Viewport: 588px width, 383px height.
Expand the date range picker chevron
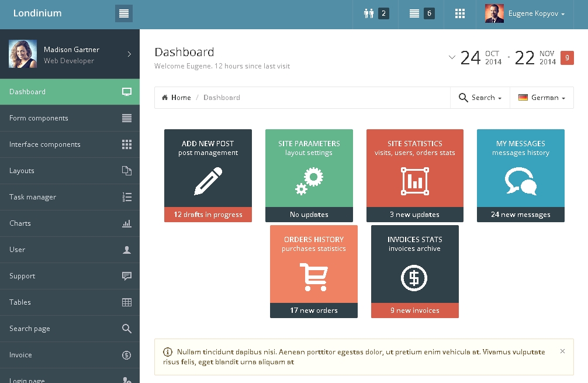pos(452,57)
